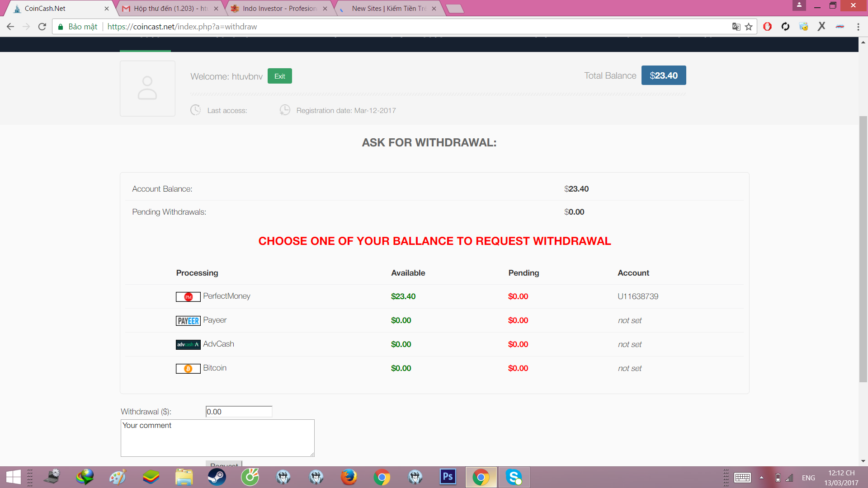Open the Chrome three-dot menu
This screenshot has height=488, width=868.
click(x=858, y=27)
